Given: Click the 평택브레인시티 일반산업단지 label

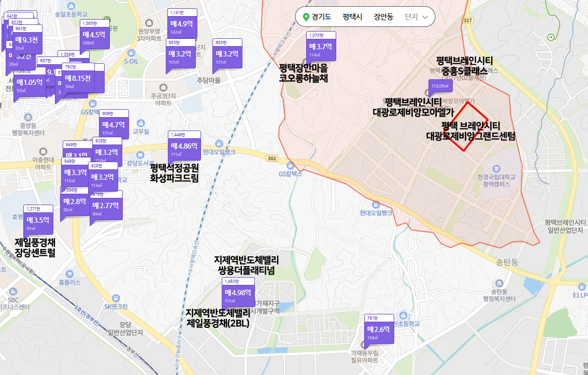Looking at the screenshot, I should click(565, 226).
